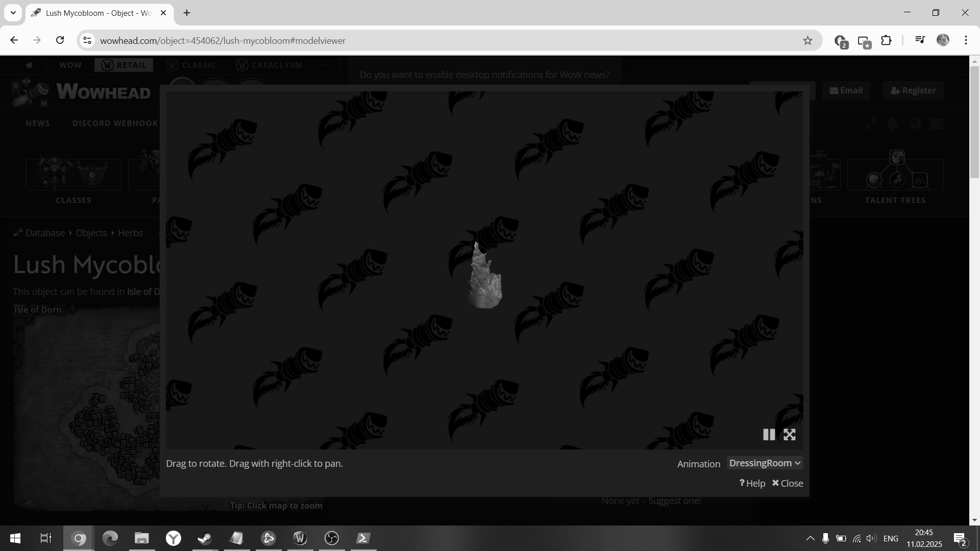Image resolution: width=980 pixels, height=551 pixels.
Task: Open model viewer Help
Action: tap(752, 483)
